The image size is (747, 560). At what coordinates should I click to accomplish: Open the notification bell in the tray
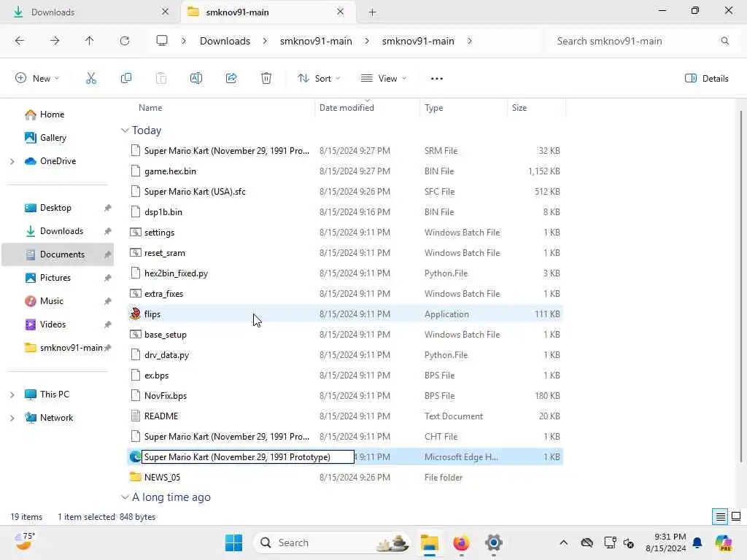[697, 542]
